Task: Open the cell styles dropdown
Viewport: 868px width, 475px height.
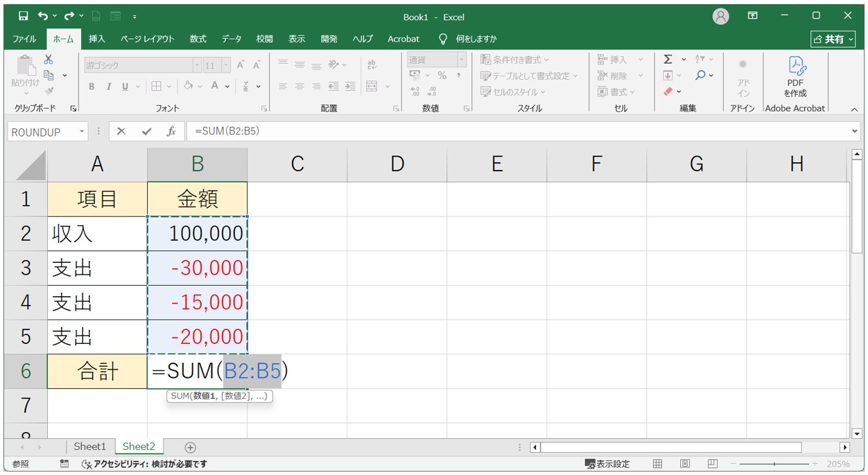Action: (x=513, y=92)
